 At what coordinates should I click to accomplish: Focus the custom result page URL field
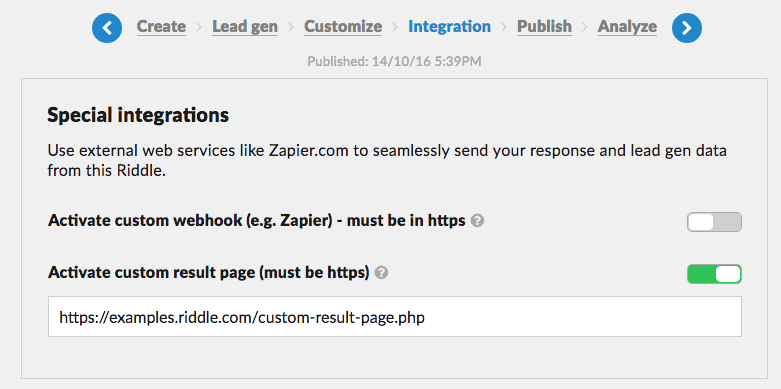[394, 317]
